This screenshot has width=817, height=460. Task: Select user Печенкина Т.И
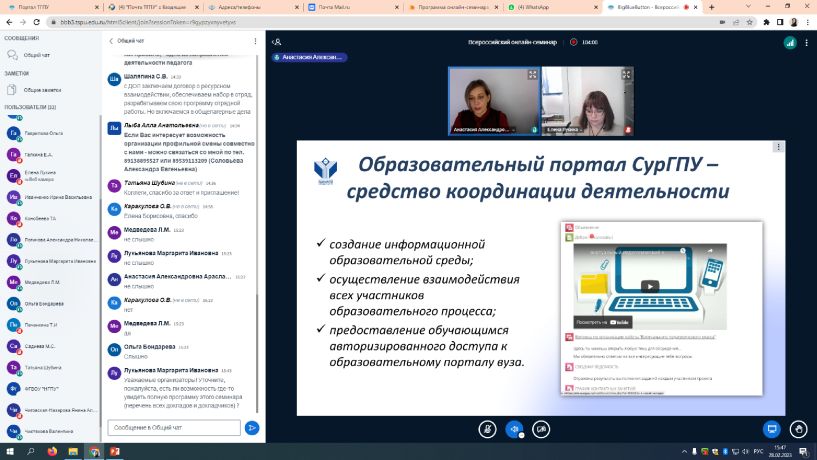(x=52, y=325)
